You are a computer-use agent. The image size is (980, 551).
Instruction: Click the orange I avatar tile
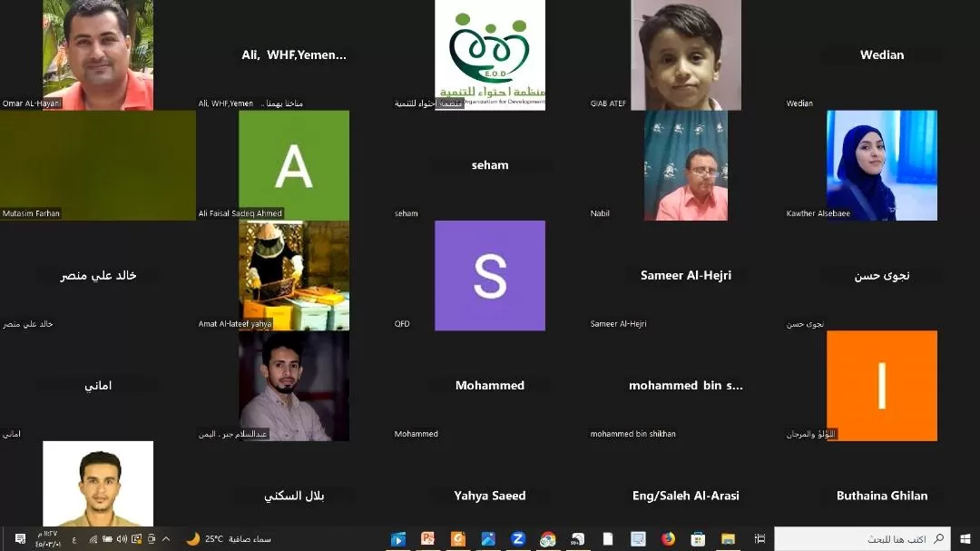point(881,385)
